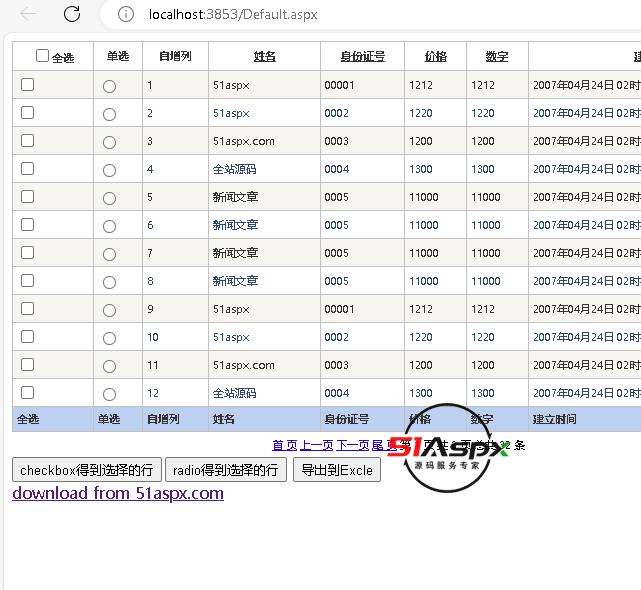Check the checkbox in row 9

coord(27,309)
